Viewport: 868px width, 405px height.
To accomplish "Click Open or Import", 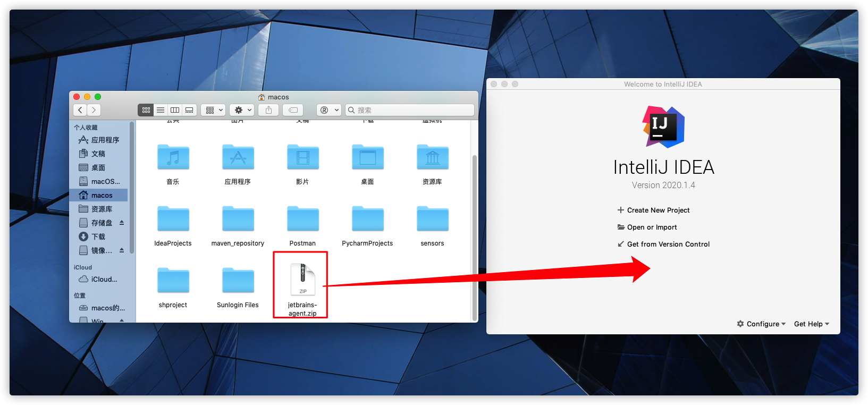I will (652, 227).
